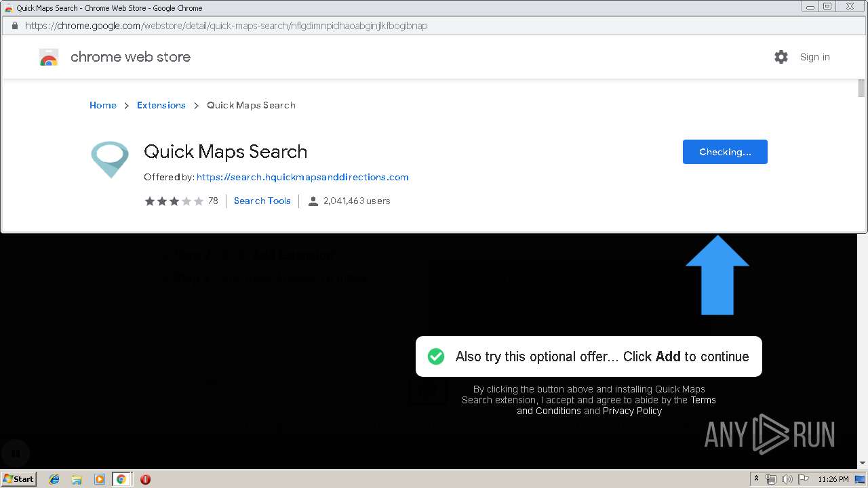Click the star rating of the extension

174,201
